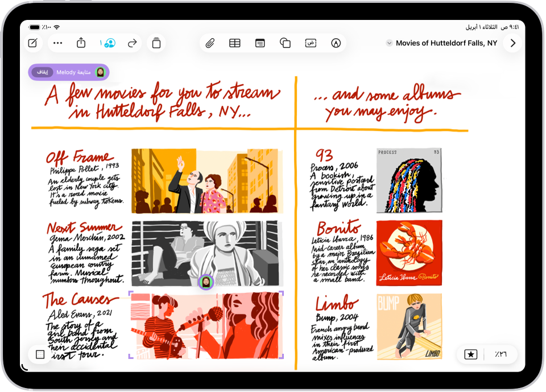Insert a text box from toolbar
This screenshot has height=392, width=546.
tap(311, 43)
